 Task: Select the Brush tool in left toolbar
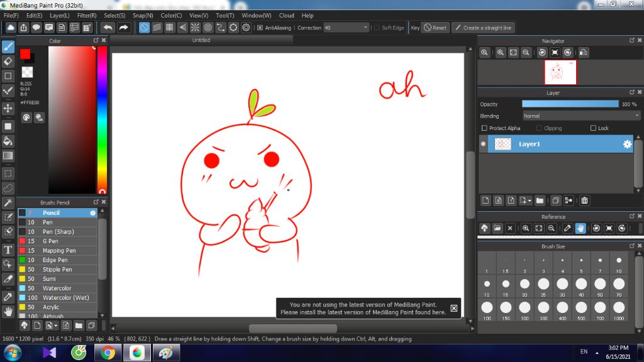8,47
